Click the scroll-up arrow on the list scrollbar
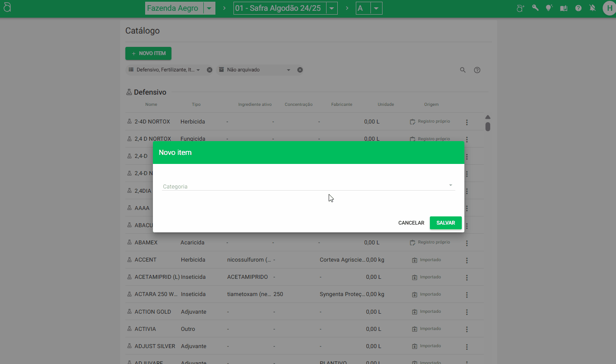 click(x=488, y=117)
